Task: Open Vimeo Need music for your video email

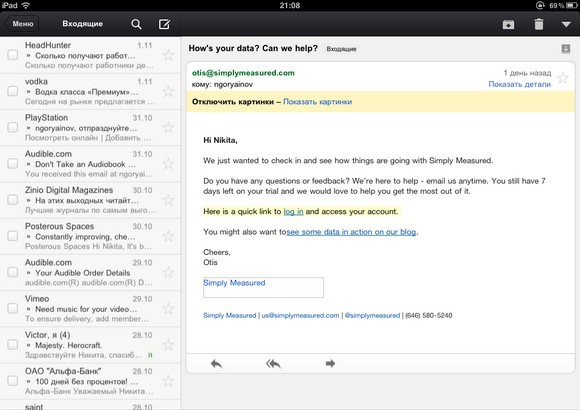Action: (90, 309)
